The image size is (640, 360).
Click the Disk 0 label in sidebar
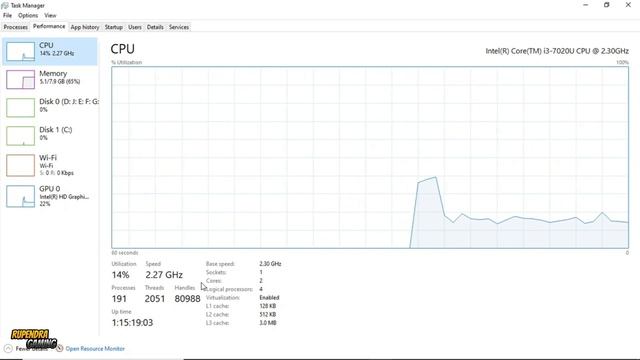69,102
